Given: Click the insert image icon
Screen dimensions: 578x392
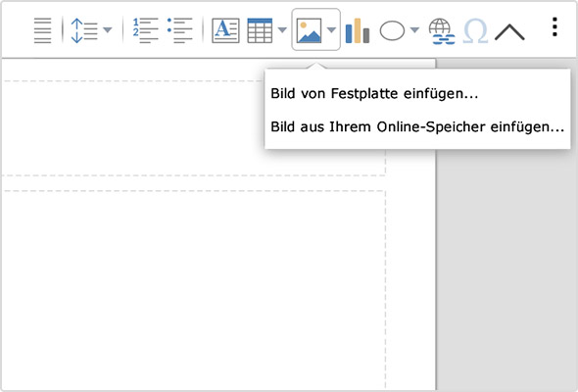Looking at the screenshot, I should 309,30.
